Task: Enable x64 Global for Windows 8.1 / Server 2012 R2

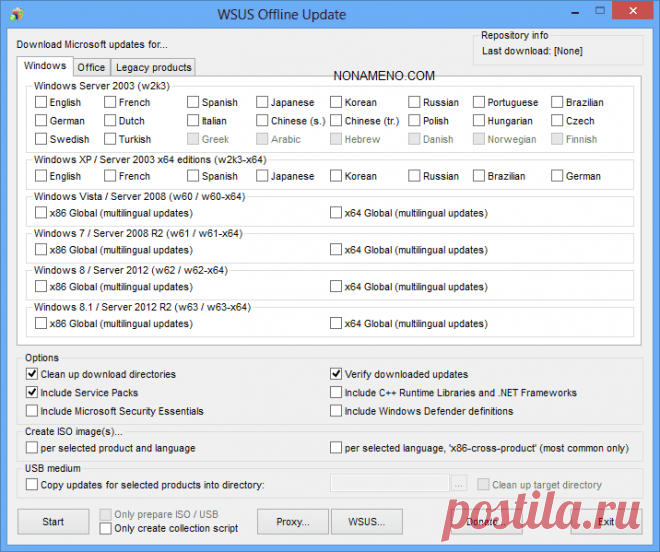Action: (x=336, y=323)
